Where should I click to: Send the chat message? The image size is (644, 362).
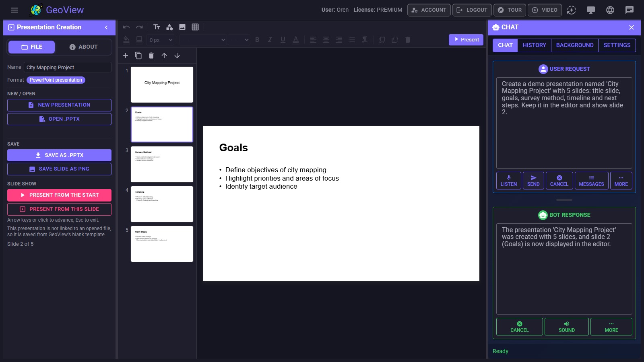pyautogui.click(x=533, y=181)
